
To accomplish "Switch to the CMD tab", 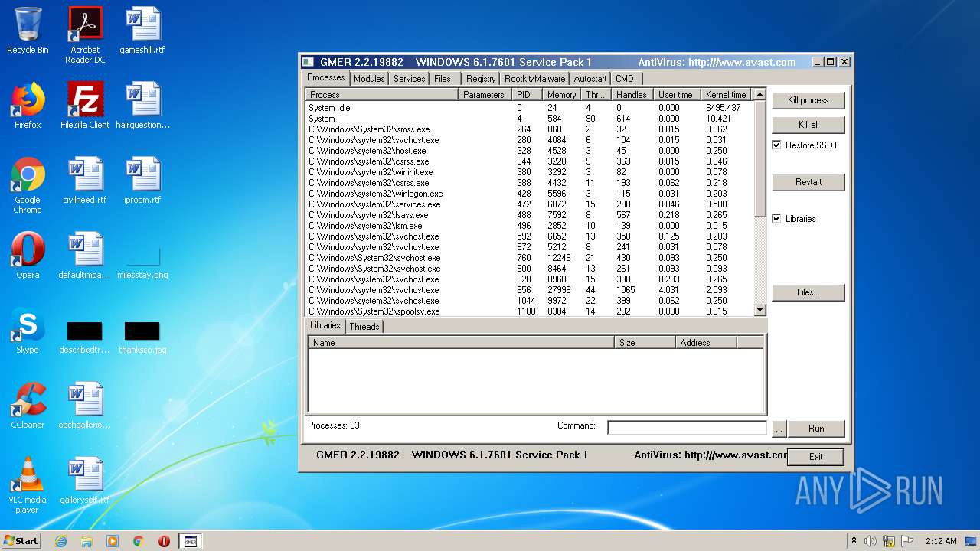I will (625, 78).
